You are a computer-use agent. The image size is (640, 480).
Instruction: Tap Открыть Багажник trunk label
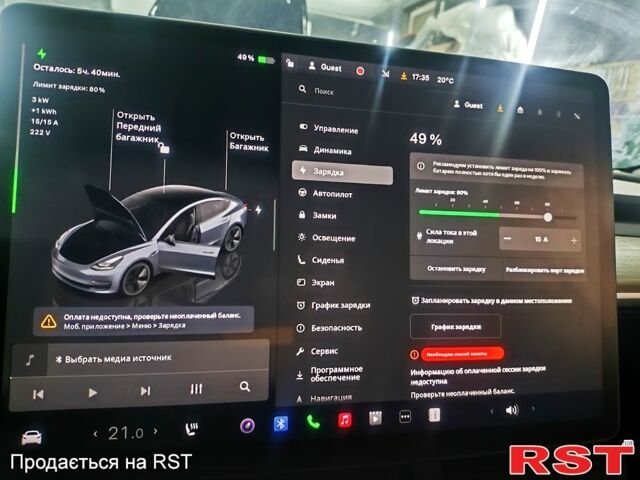point(249,142)
